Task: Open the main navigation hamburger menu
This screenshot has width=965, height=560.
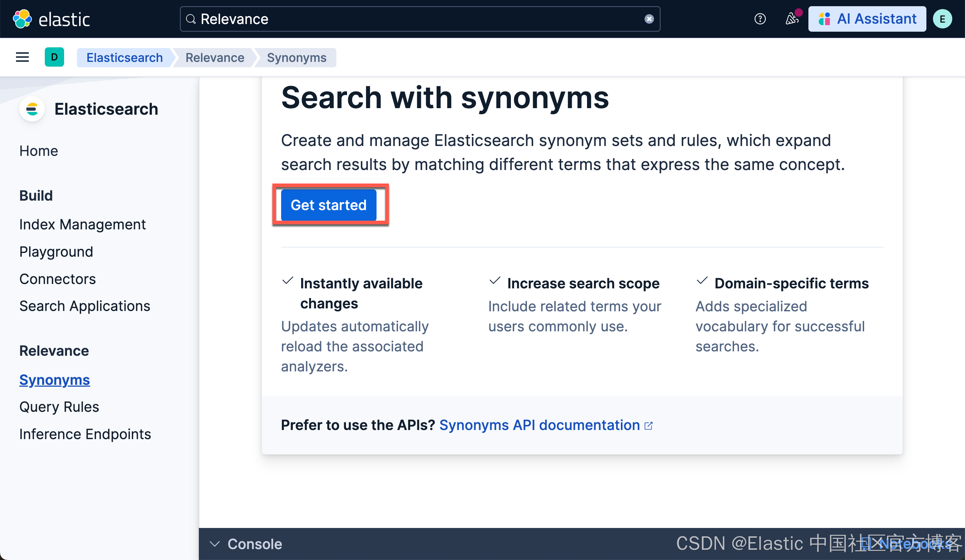Action: tap(22, 57)
